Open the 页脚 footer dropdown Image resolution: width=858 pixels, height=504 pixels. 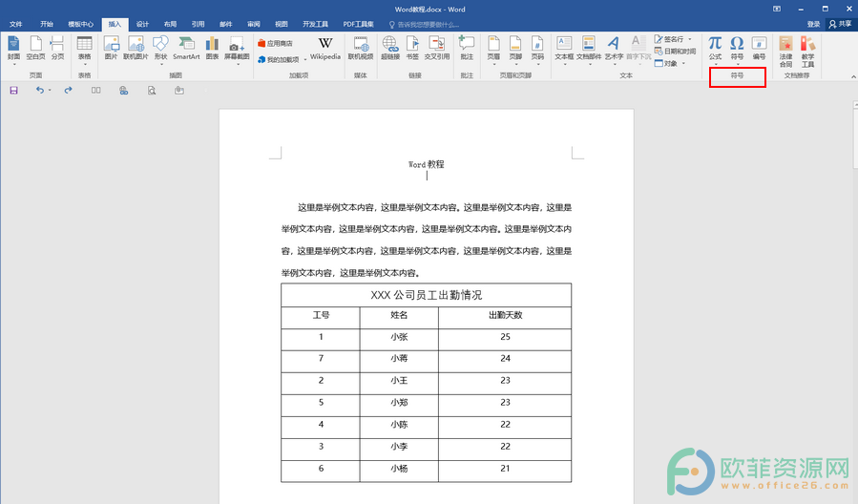(x=515, y=64)
